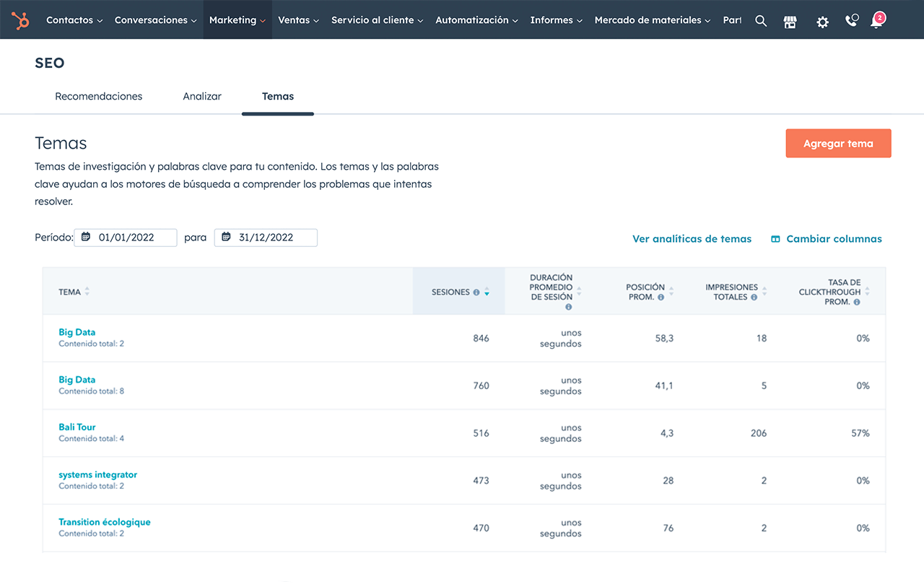
Task: Expand Mercado de materiales menu
Action: click(x=653, y=20)
